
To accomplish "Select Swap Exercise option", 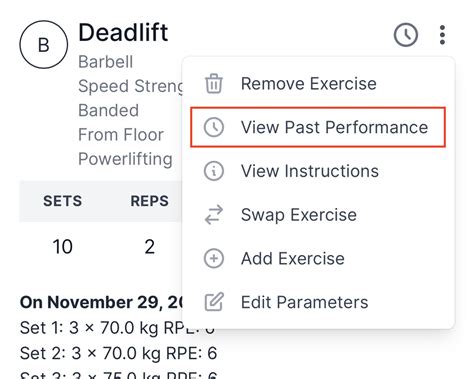I will tap(318, 215).
